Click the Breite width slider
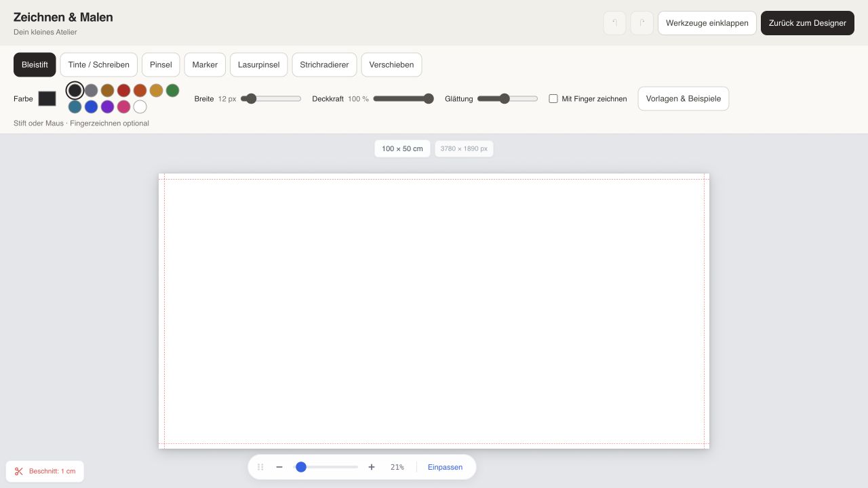868x488 pixels. pos(271,99)
